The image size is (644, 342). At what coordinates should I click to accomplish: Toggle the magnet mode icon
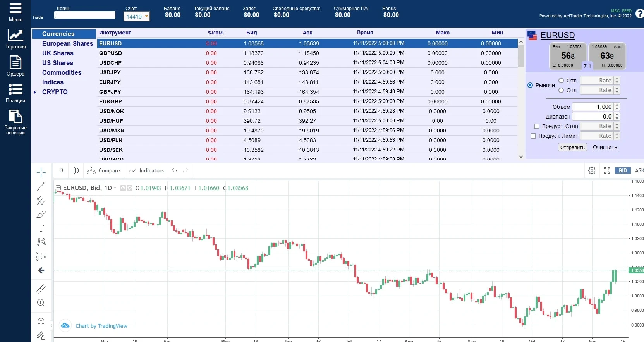tap(41, 321)
